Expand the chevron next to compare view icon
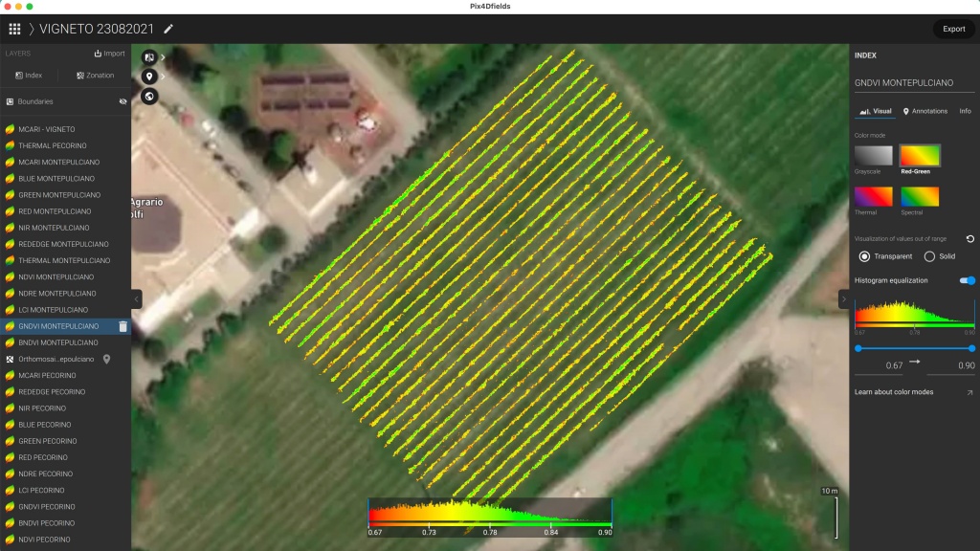 coord(163,57)
